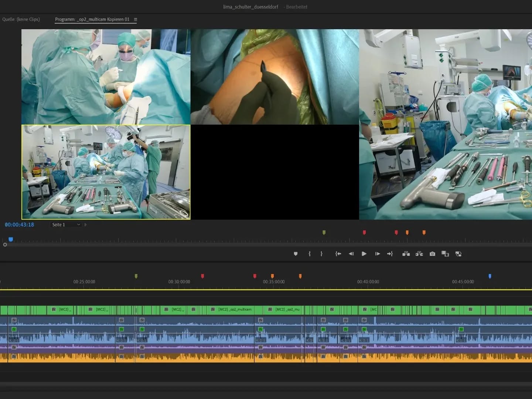Export a frame with the camera icon

(x=432, y=254)
